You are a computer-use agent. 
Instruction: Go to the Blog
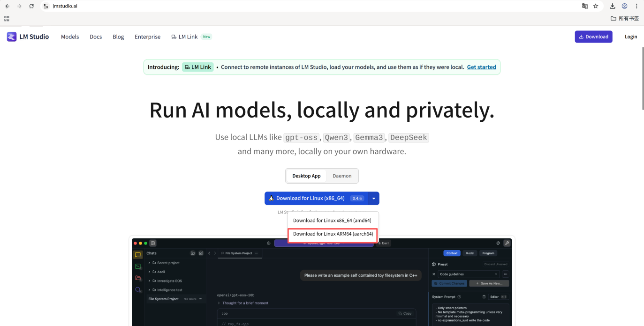[118, 37]
